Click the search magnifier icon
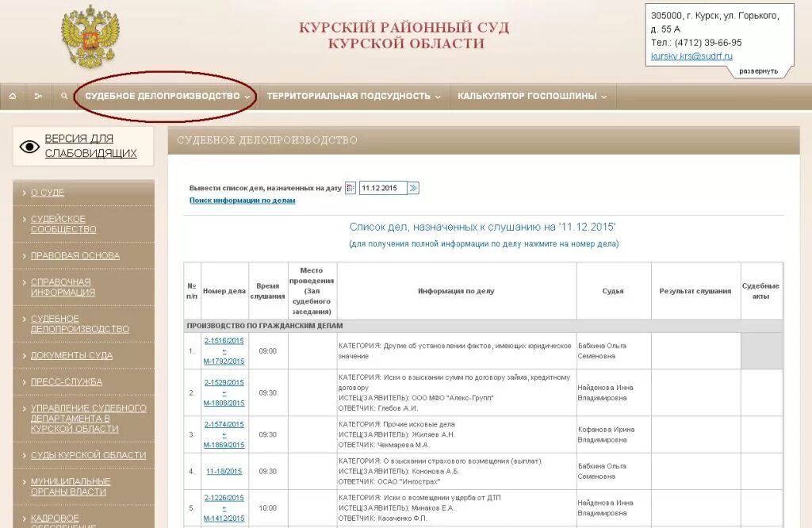Screen dimensions: 812x528 tap(64, 96)
